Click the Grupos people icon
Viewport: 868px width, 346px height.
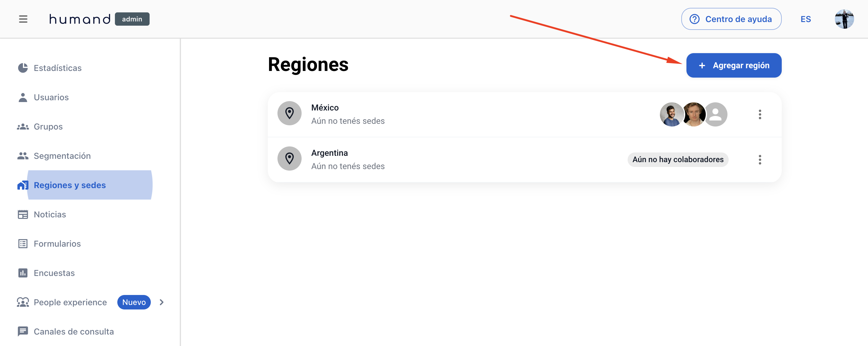click(x=23, y=127)
